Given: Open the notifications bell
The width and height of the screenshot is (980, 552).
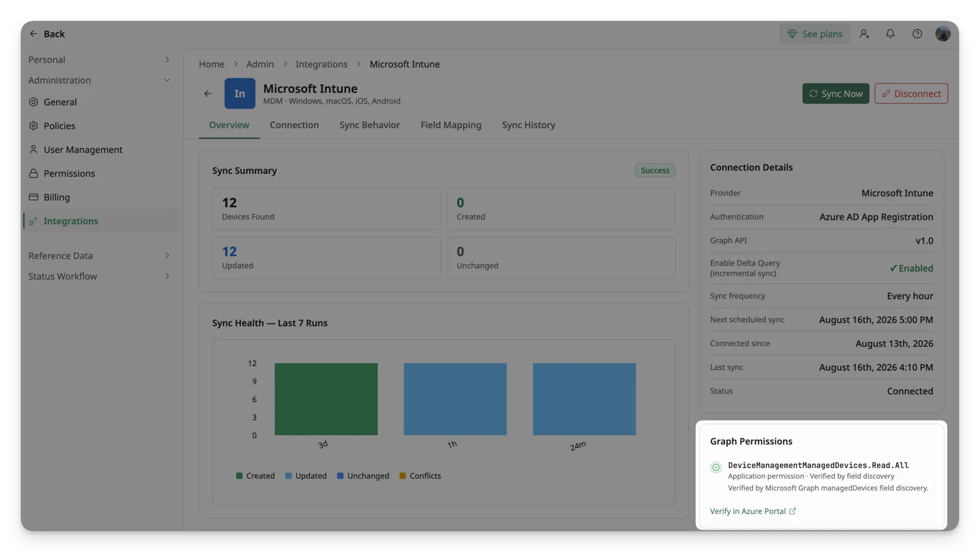Looking at the screenshot, I should (890, 34).
